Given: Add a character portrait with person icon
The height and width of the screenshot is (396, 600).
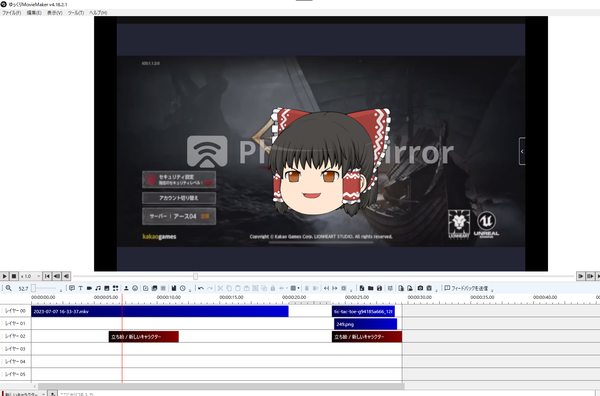Looking at the screenshot, I should 126,288.
